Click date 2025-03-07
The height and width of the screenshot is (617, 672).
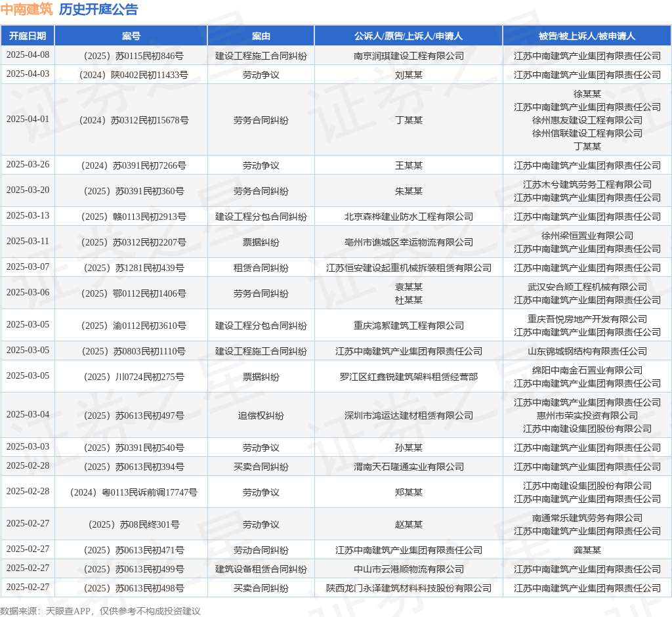[x=28, y=266]
